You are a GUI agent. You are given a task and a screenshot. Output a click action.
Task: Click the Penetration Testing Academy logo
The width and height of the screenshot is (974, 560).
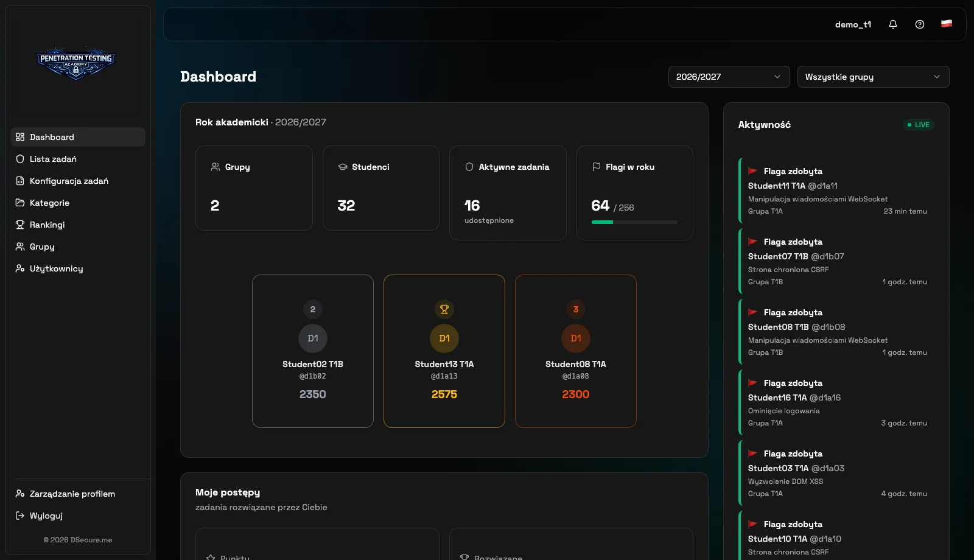[x=76, y=63]
